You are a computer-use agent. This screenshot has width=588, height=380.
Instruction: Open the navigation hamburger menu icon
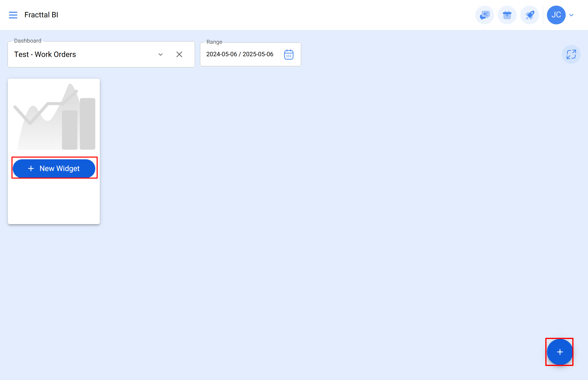13,15
